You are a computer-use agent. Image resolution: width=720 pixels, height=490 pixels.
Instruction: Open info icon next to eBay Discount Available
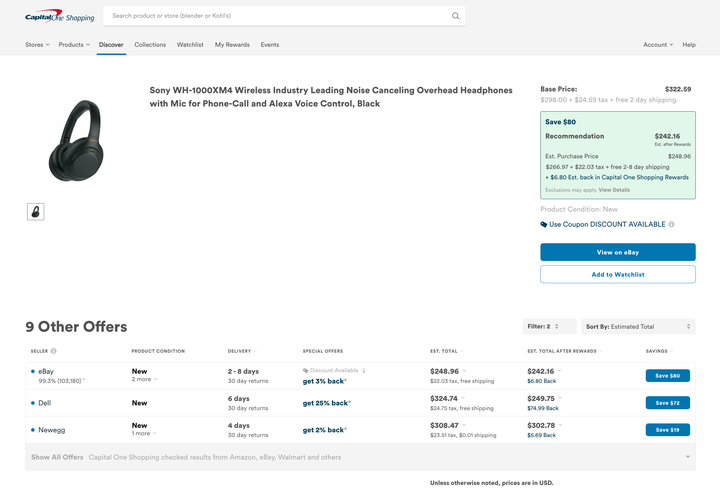click(x=364, y=370)
